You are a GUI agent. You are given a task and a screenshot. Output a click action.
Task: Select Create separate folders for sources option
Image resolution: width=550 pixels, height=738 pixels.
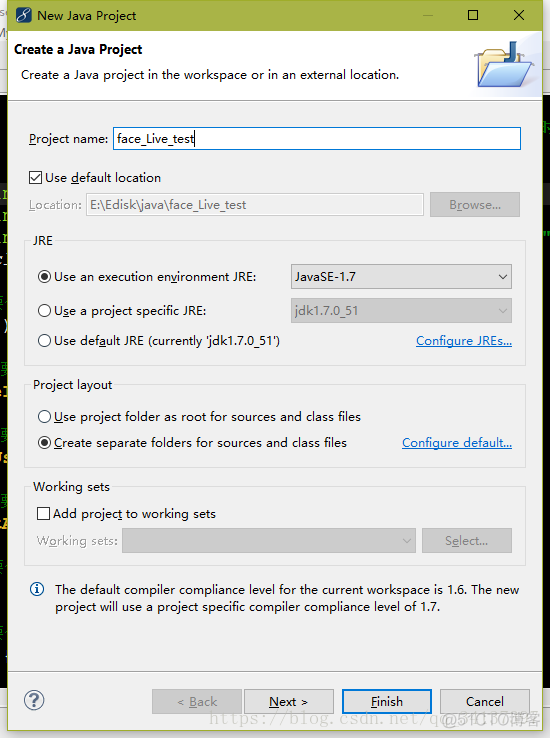point(44,443)
